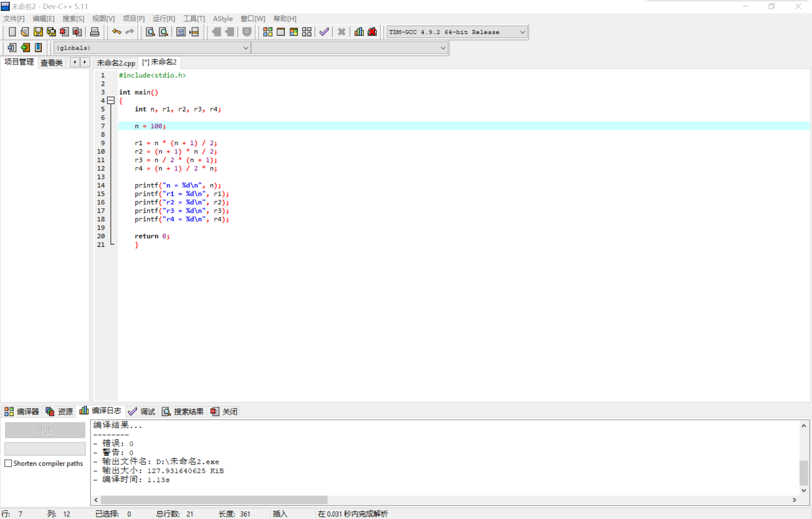Image resolution: width=812 pixels, height=519 pixels.
Task: Click the New source file icon
Action: (x=12, y=32)
